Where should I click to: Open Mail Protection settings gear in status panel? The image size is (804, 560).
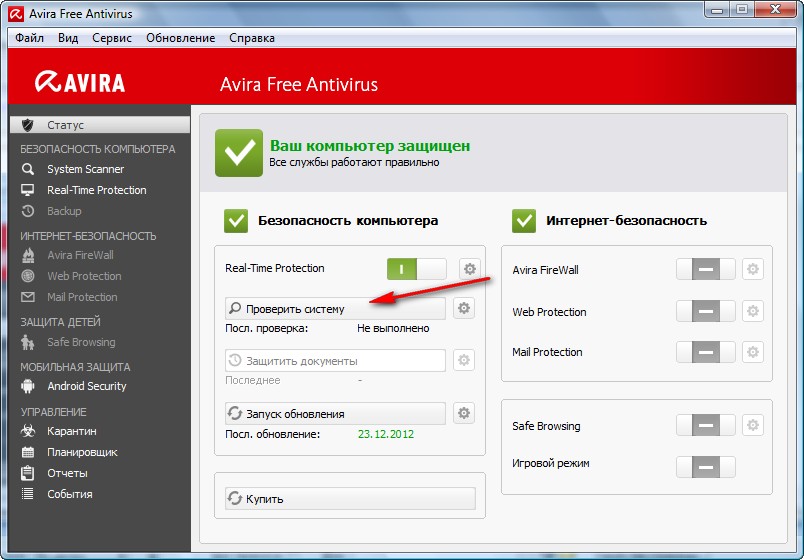point(753,352)
